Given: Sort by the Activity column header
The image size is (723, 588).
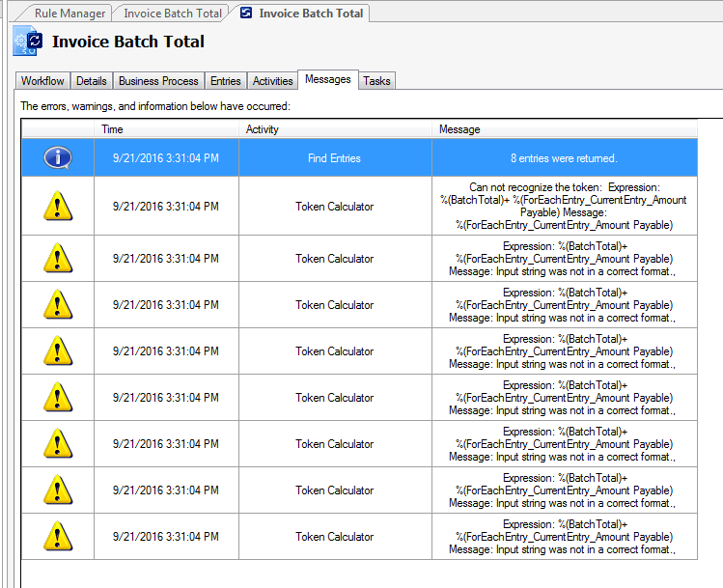Looking at the screenshot, I should pyautogui.click(x=334, y=129).
